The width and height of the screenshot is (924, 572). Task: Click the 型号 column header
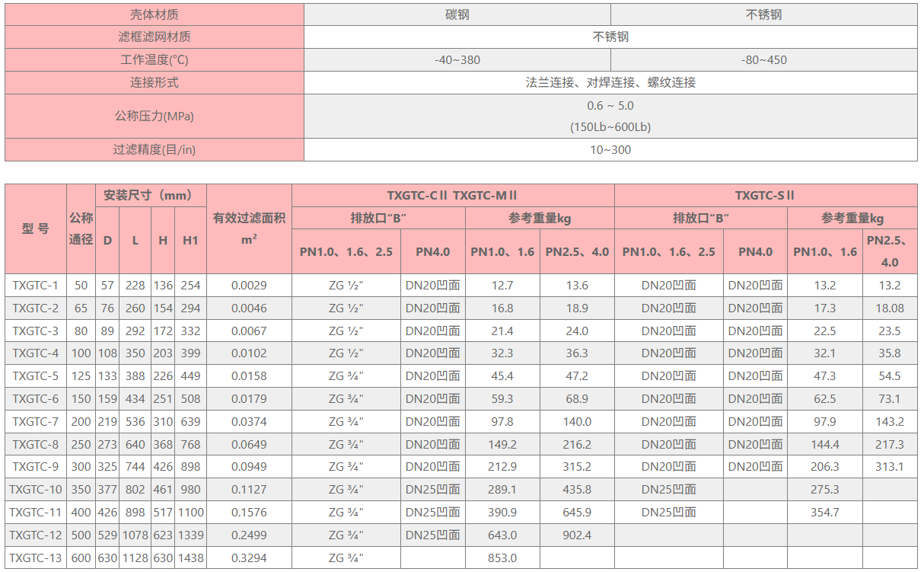(36, 228)
